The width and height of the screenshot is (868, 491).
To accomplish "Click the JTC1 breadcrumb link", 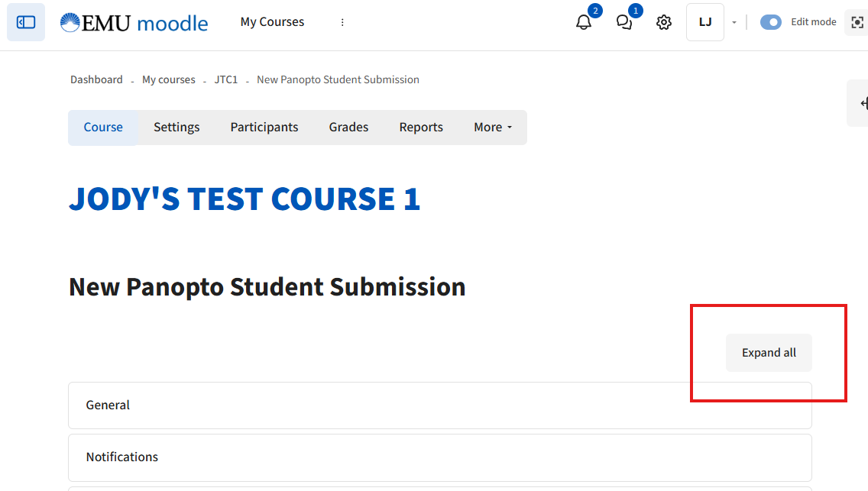I will point(226,79).
